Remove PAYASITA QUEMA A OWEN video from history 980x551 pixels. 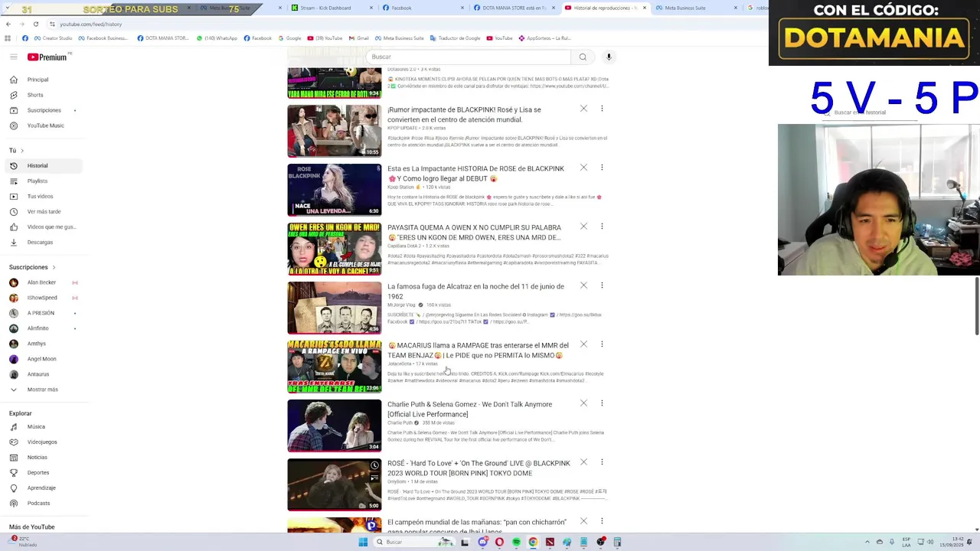click(583, 227)
